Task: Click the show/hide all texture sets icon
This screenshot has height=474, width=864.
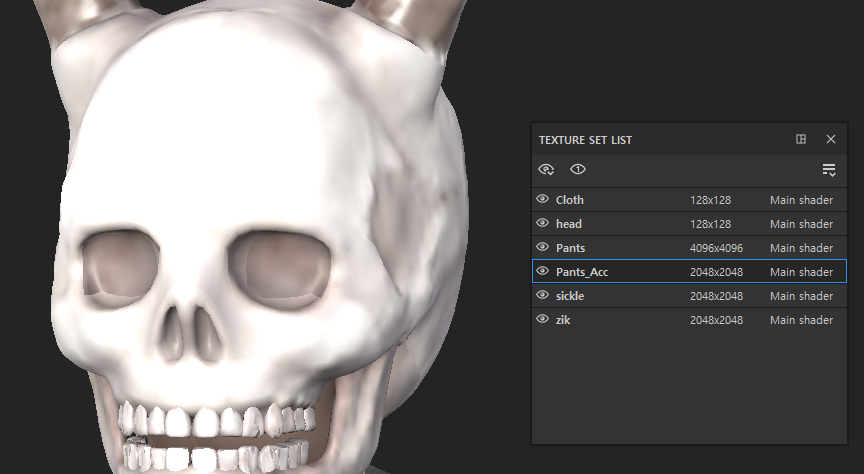Action: tap(546, 170)
